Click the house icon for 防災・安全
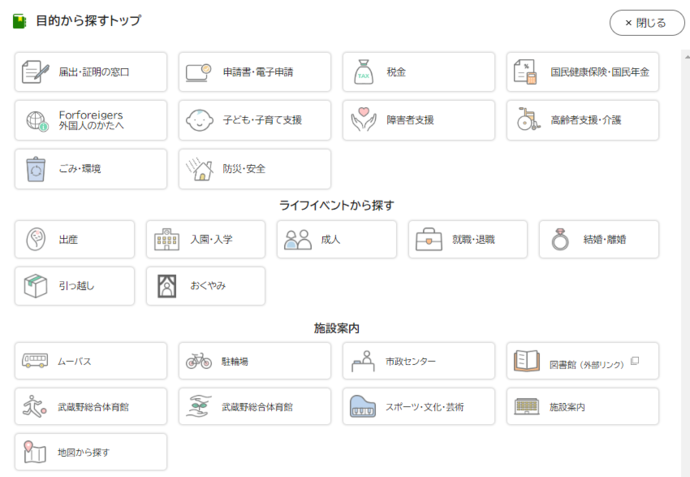 [x=199, y=169]
